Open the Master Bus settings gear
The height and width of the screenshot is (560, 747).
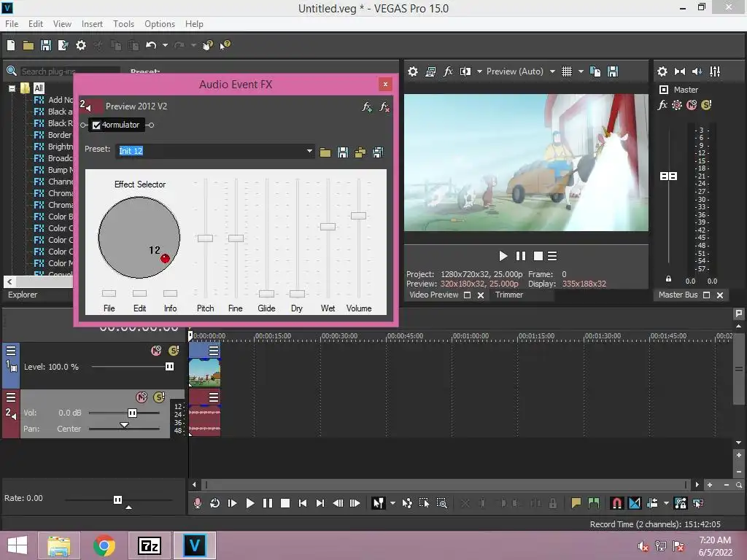pyautogui.click(x=662, y=71)
